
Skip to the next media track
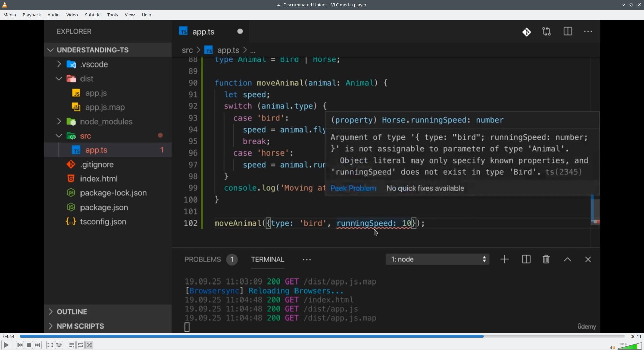(38, 345)
